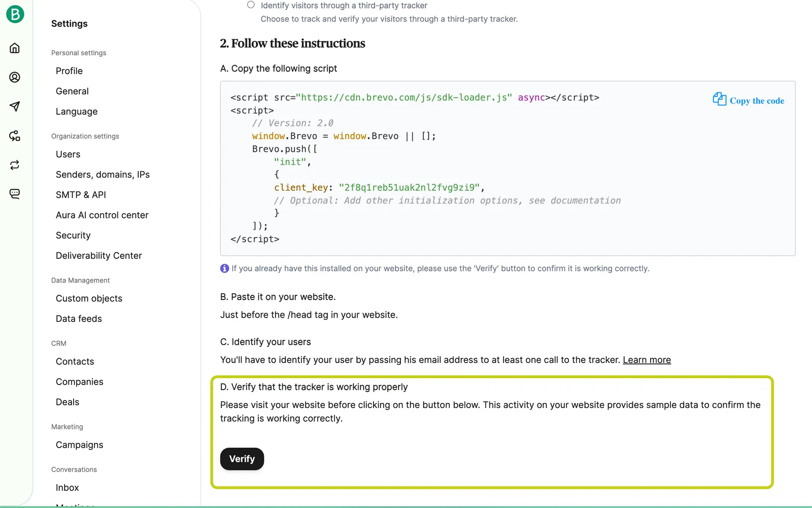
Task: Open the Learn more link
Action: [647, 360]
